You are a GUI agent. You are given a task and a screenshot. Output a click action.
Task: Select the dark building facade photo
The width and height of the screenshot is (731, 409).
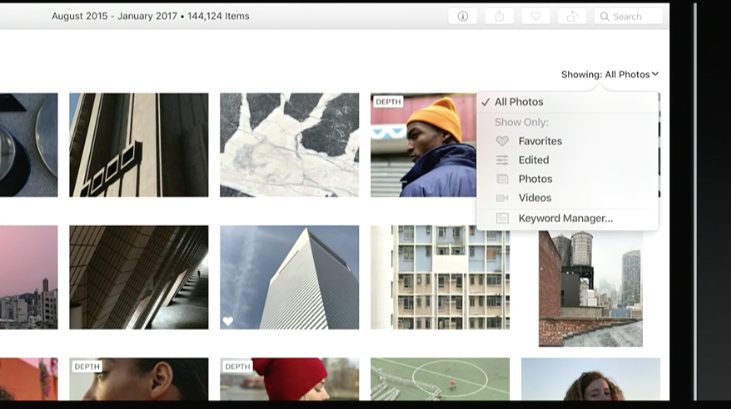pos(139,145)
